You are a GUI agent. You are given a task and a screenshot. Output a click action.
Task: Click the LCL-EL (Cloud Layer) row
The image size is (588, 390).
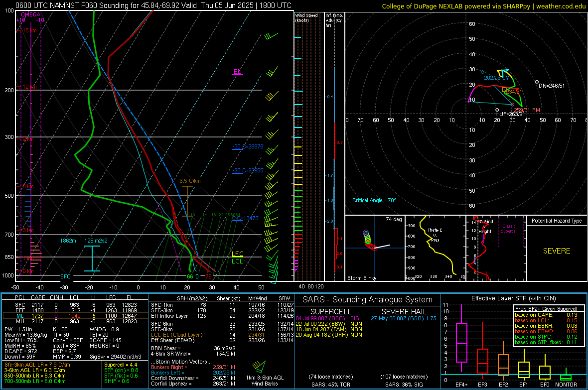click(x=222, y=335)
